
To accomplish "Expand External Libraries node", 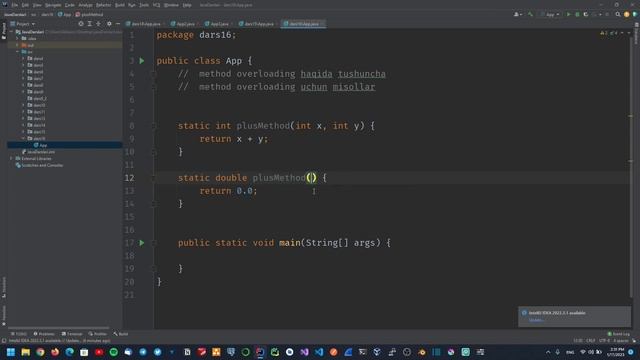I will [11, 158].
